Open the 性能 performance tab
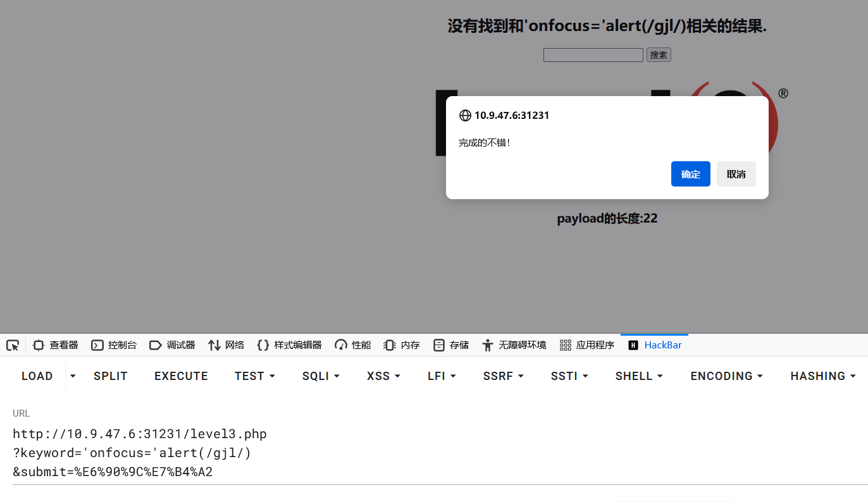Image resolution: width=868 pixels, height=502 pixels. pos(352,345)
